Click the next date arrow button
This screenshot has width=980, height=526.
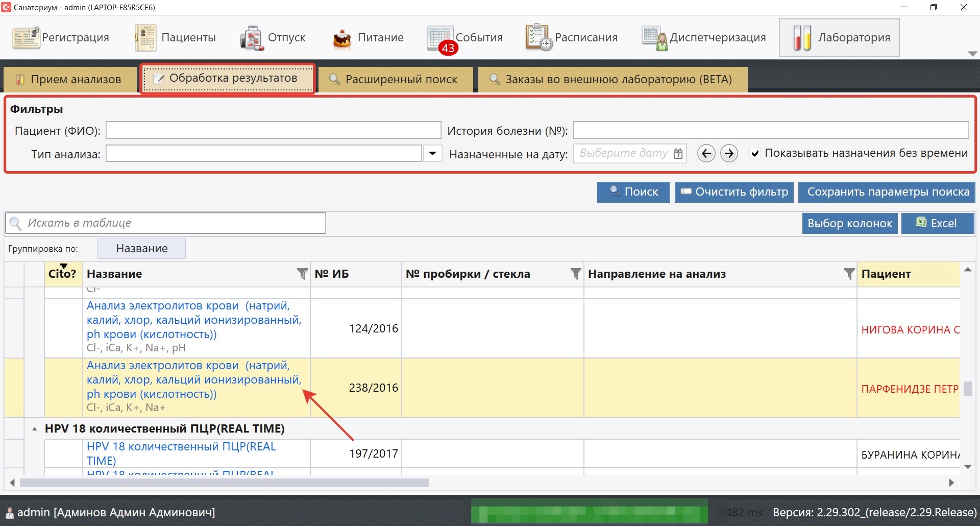coord(729,153)
